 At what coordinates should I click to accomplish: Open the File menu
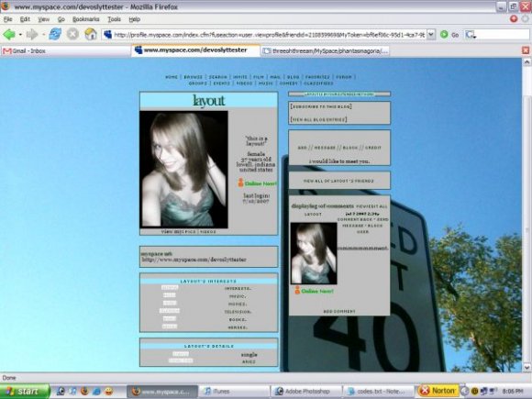[8, 19]
